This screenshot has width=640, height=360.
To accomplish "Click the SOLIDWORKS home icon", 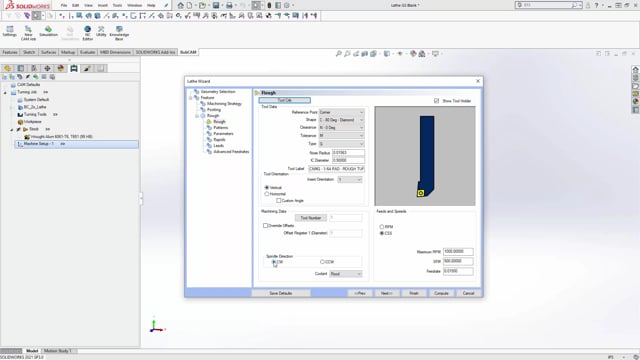I will [x=180, y=5].
